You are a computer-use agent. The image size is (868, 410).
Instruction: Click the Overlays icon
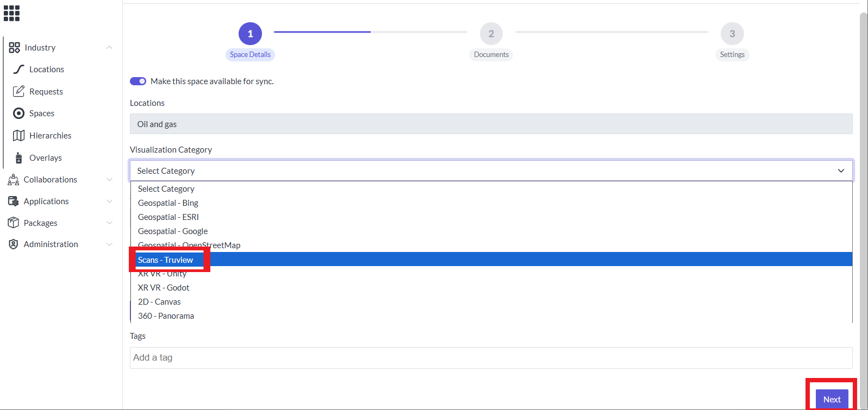(19, 158)
